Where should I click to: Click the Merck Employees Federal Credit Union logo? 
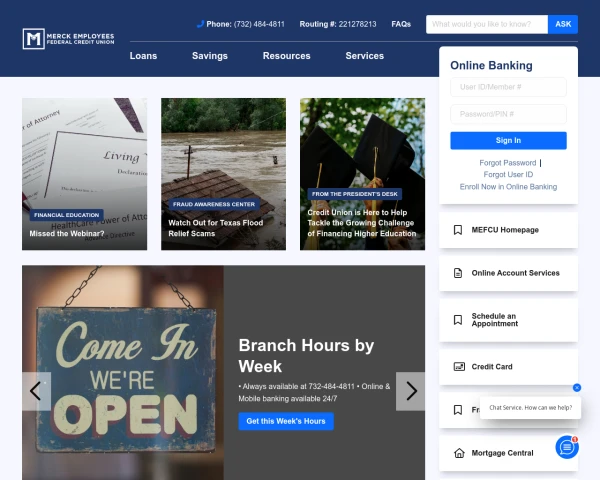[x=68, y=39]
